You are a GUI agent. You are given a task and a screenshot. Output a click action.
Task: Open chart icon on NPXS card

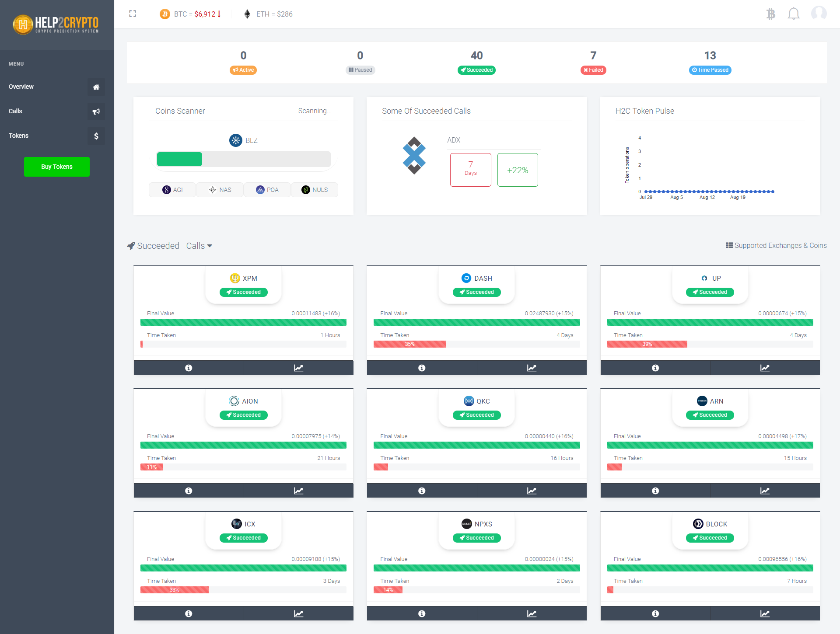532,613
